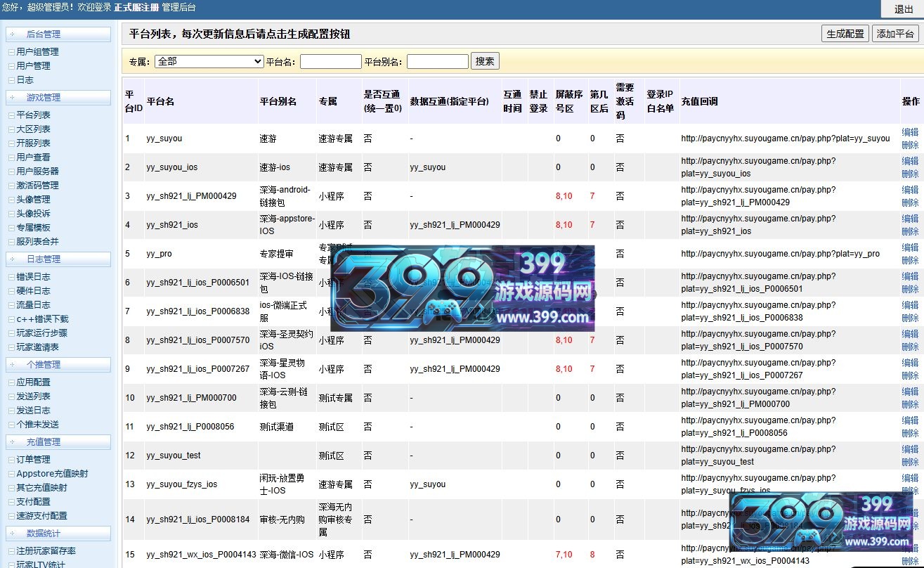Click 删除 for yy_sh921_lj_PM000700 row
Screen dimensions: 924x568
coord(910,404)
